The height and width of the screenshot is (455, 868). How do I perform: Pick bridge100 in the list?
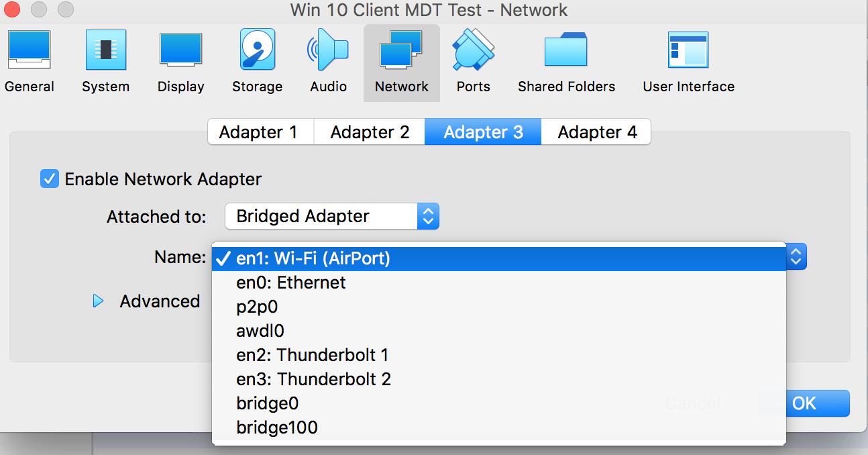498,427
